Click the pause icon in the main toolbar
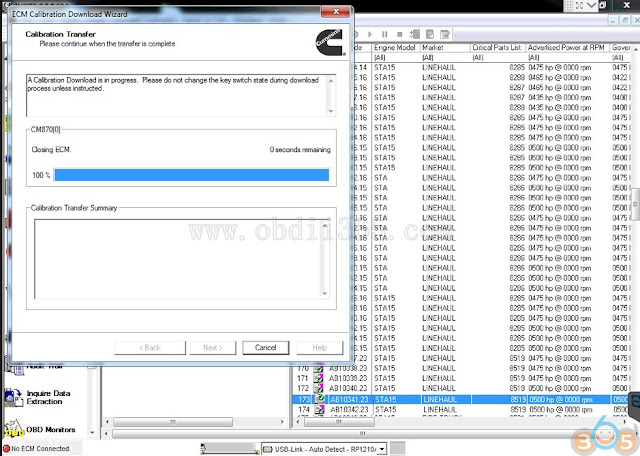 pyautogui.click(x=384, y=35)
